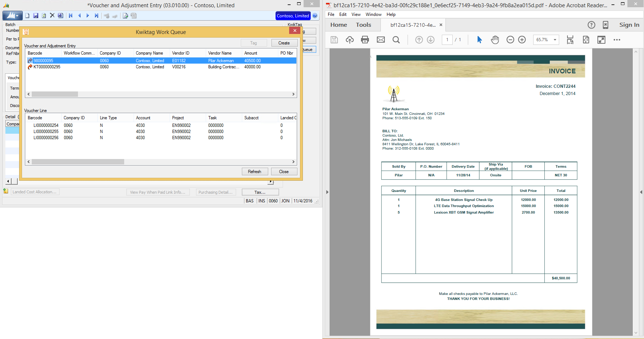Image resolution: width=644 pixels, height=339 pixels.
Task: Click the upload to cloud icon
Action: coord(350,40)
